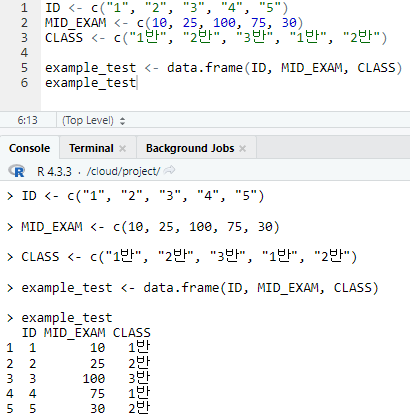410x418 pixels.
Task: Click value 30 in console output row 5
Action: click(x=98, y=409)
